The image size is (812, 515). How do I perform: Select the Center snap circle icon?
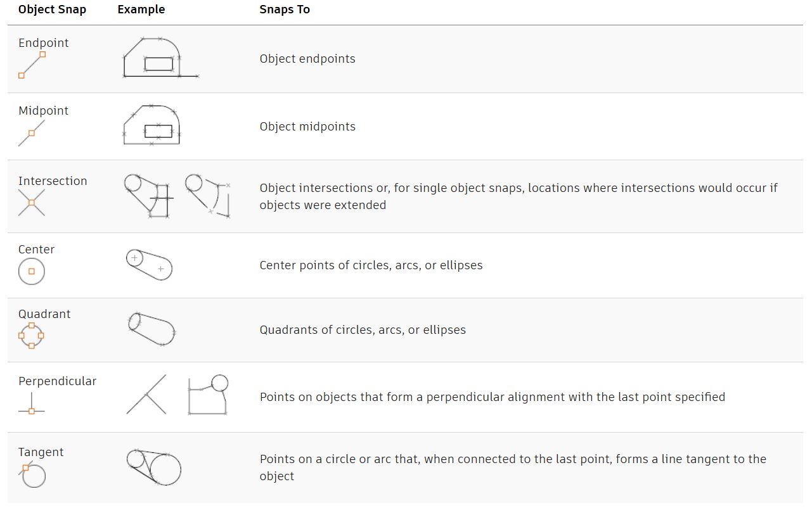click(32, 271)
